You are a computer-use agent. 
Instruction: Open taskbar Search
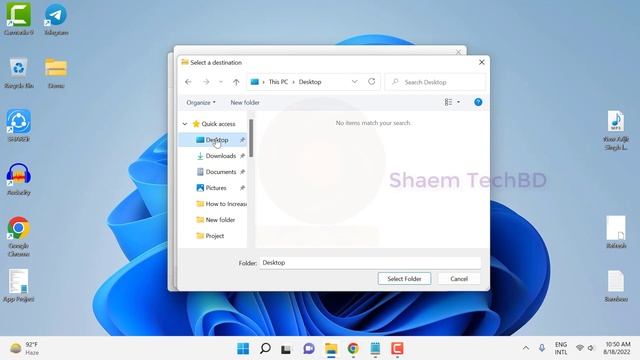click(265, 349)
